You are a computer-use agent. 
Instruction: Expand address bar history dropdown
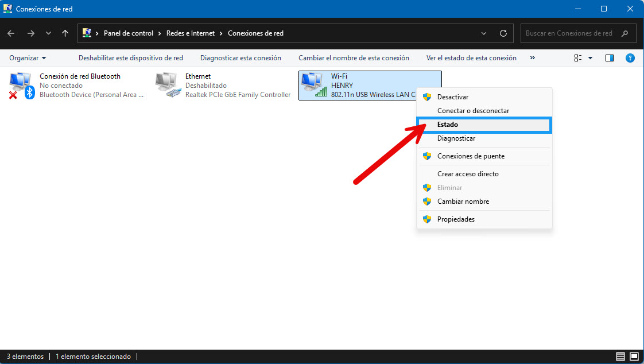[x=484, y=33]
